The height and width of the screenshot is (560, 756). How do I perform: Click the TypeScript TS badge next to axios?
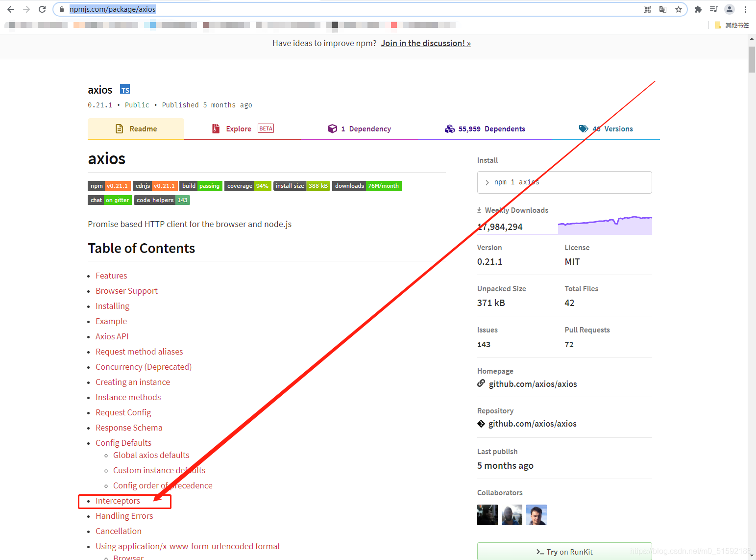coord(125,89)
